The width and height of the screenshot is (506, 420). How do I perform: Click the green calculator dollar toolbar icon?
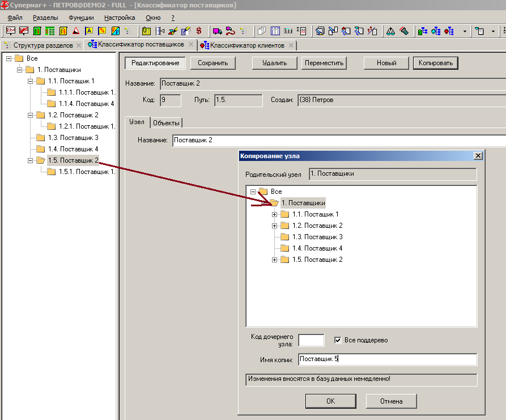[37, 31]
